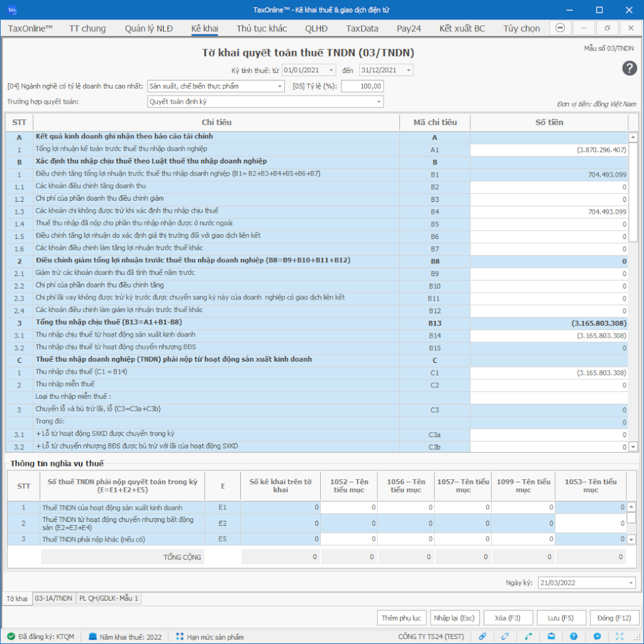This screenshot has height=644, width=644.
Task: Click the circled minus icon beside Tùy chọn
Action: tap(560, 28)
